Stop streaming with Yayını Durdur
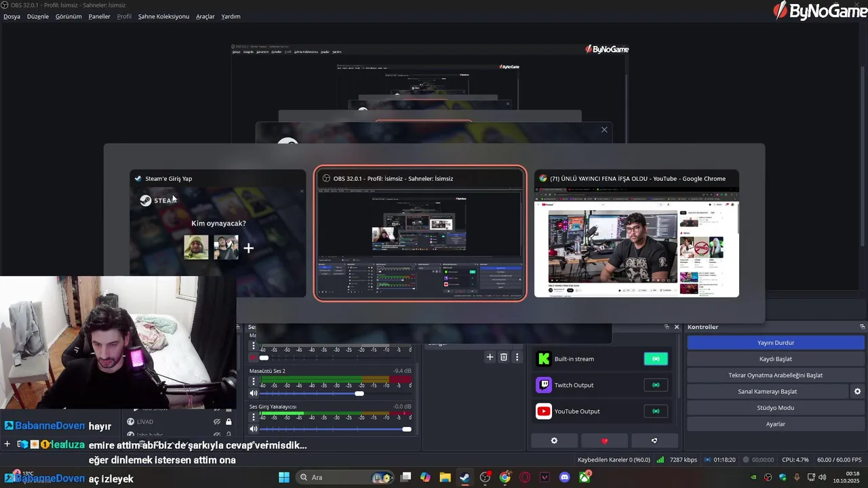 776,342
